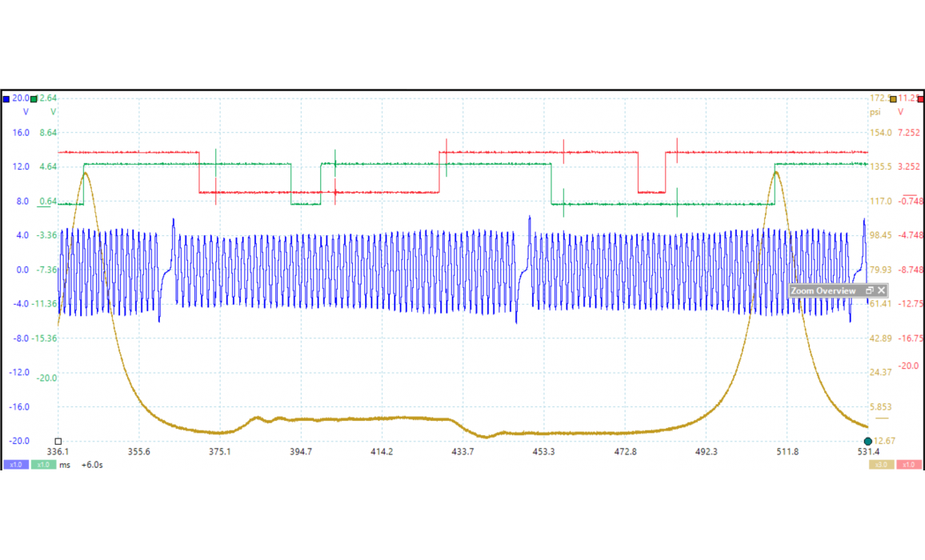Click the red channel D color square
The height and width of the screenshot is (560, 925).
pyautogui.click(x=920, y=99)
